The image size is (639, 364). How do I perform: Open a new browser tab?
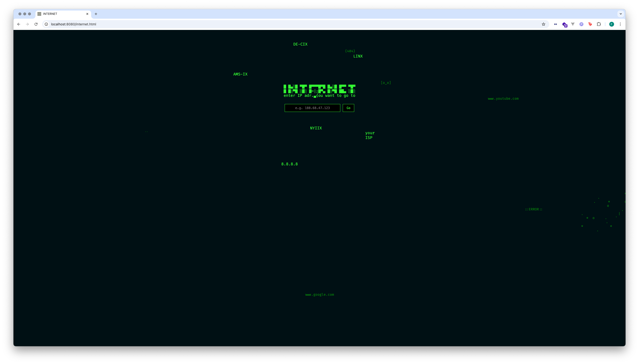click(96, 14)
